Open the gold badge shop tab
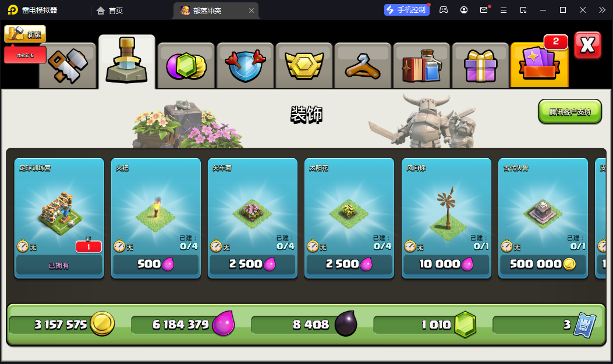The height and width of the screenshot is (364, 613). tap(304, 66)
